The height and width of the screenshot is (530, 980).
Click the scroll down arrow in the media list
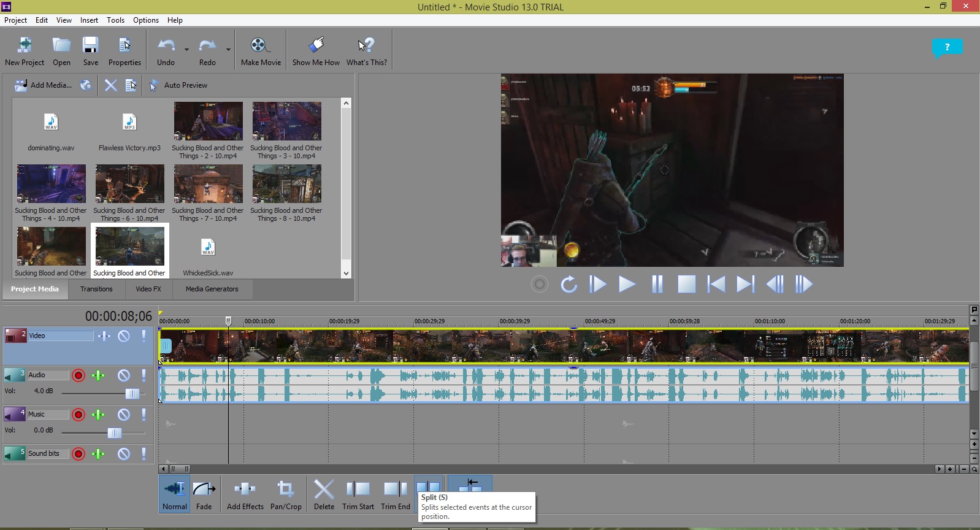(x=346, y=274)
